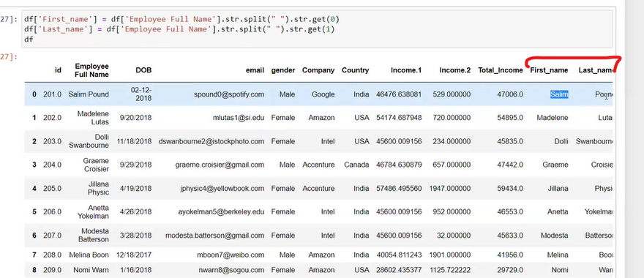Click first name 'Madelene' cell
Viewport: 644px width, 278px height.
click(553, 118)
